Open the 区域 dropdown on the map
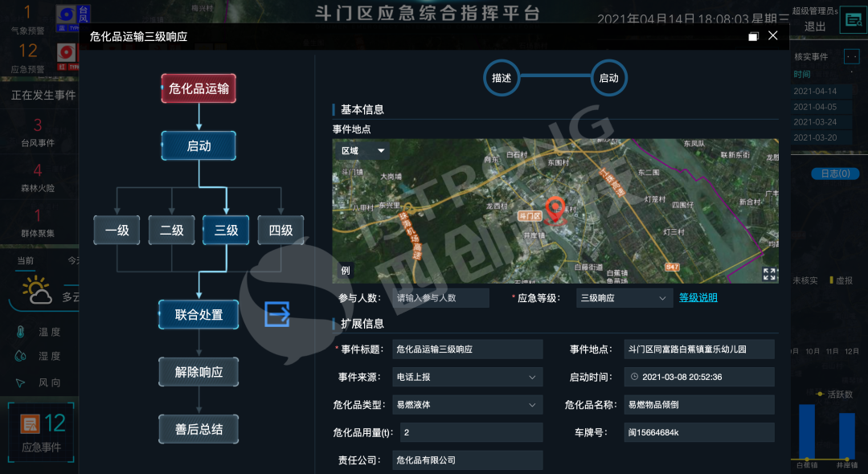The width and height of the screenshot is (868, 474). [361, 150]
